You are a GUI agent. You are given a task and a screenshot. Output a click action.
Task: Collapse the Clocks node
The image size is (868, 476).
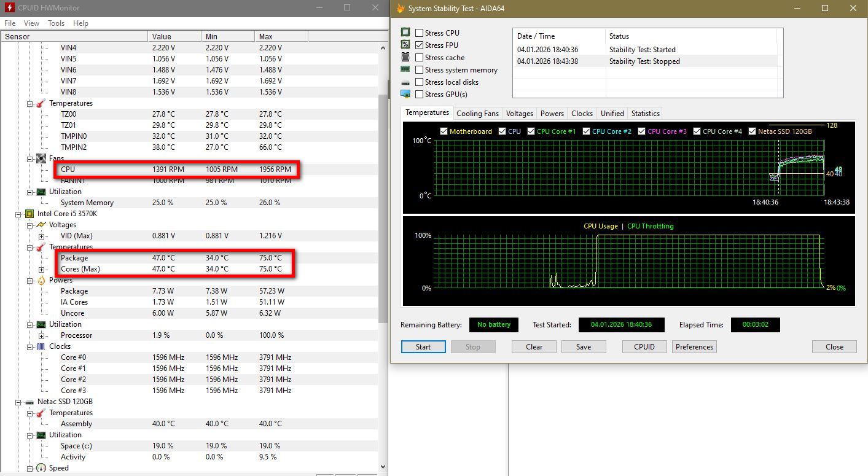(x=29, y=346)
